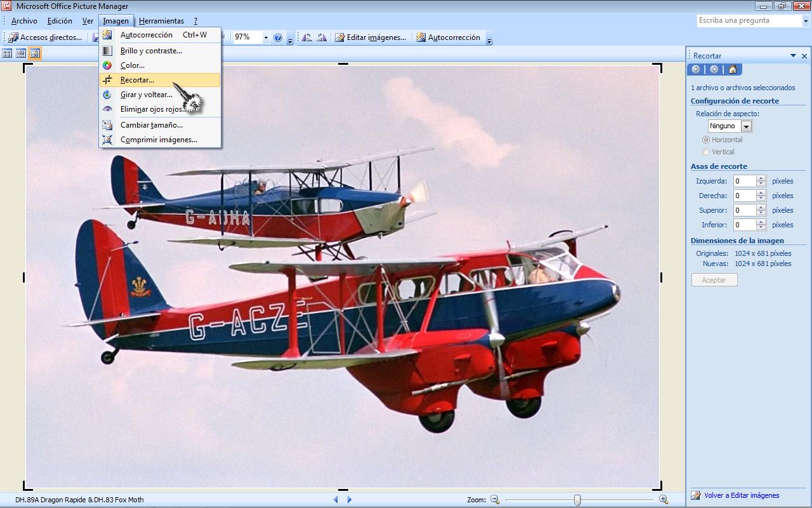812x508 pixels.
Task: Click top-right crop corner handle
Action: (x=657, y=67)
